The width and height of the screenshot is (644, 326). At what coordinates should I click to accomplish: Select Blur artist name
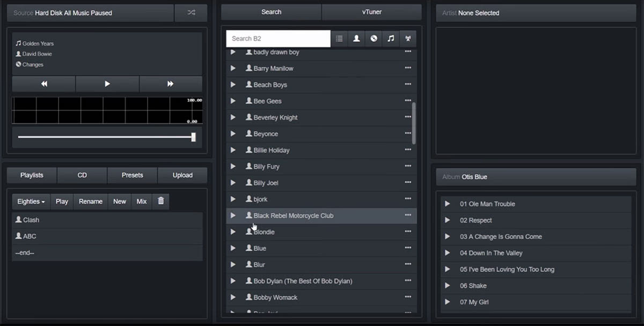point(259,265)
